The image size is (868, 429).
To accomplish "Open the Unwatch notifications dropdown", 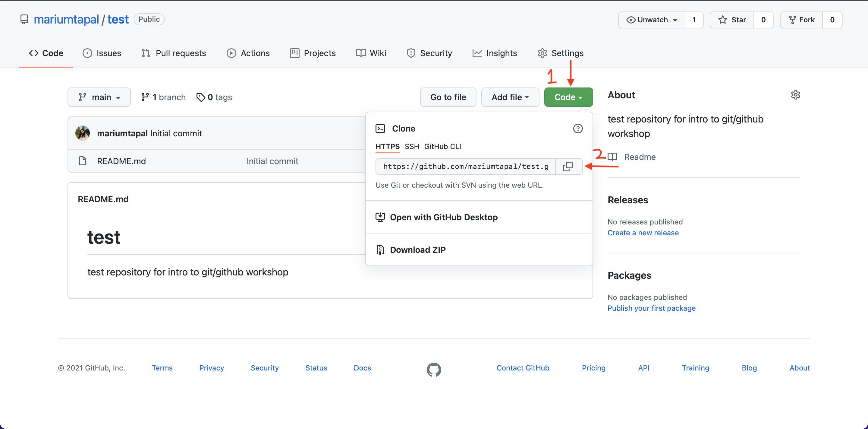I will 652,20.
